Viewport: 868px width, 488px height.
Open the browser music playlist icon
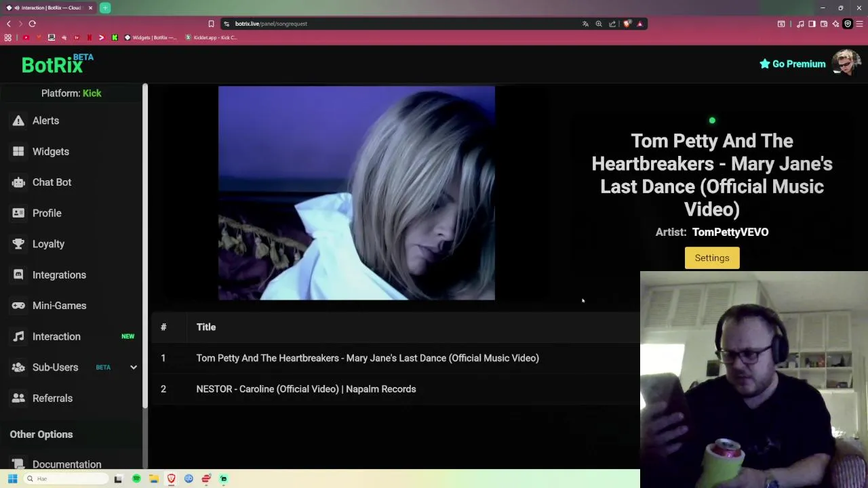[x=800, y=24]
